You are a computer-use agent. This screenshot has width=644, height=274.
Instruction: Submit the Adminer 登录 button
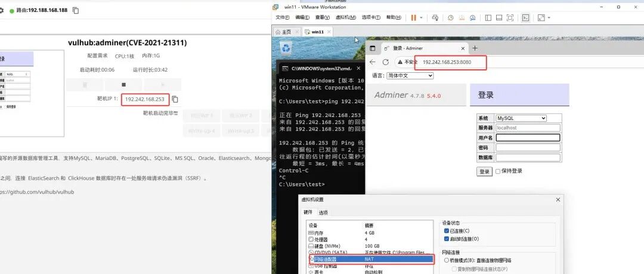point(484,171)
